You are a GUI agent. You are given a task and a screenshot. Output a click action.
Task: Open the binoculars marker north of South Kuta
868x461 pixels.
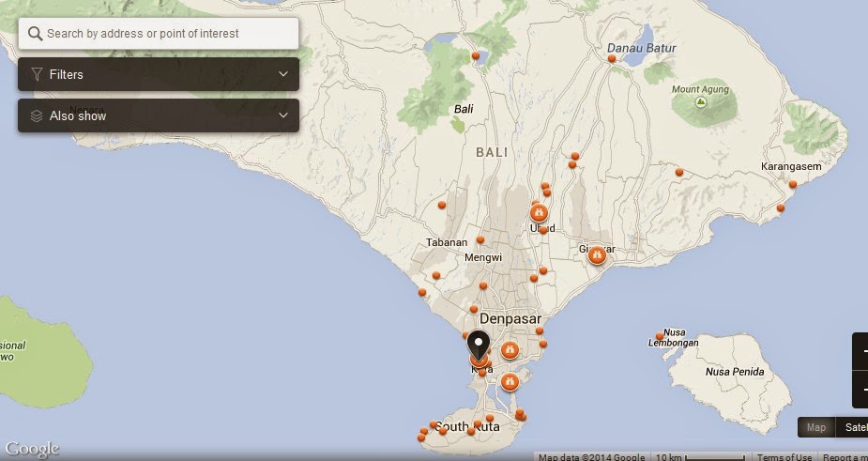pos(510,382)
